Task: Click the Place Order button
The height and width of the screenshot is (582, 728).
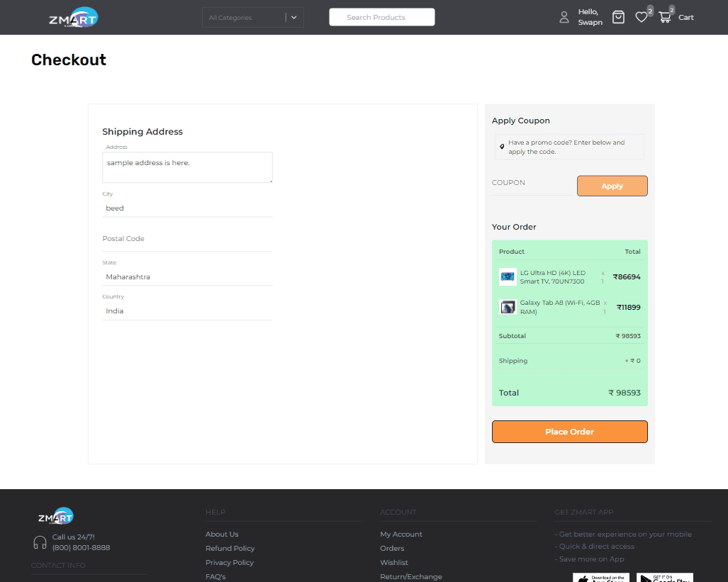Action: (x=569, y=432)
